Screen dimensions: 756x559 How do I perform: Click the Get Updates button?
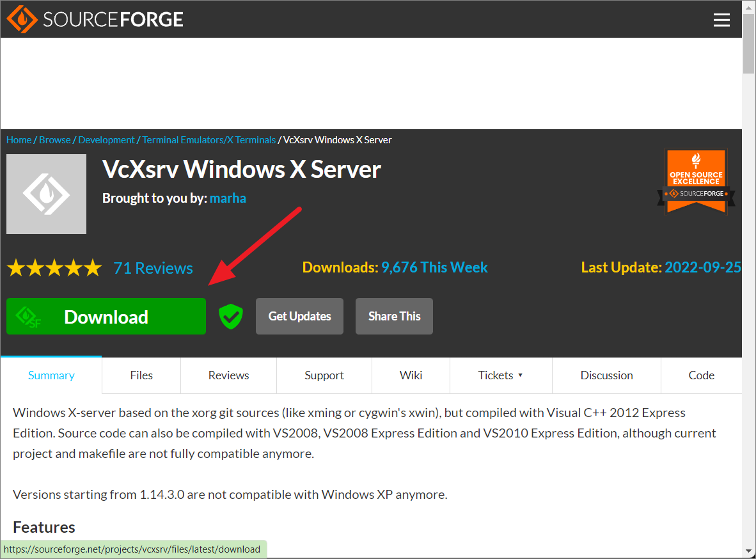(x=299, y=317)
